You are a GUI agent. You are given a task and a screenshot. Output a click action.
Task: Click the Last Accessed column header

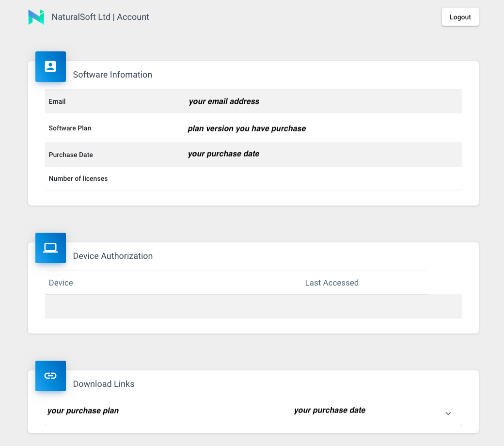click(331, 283)
